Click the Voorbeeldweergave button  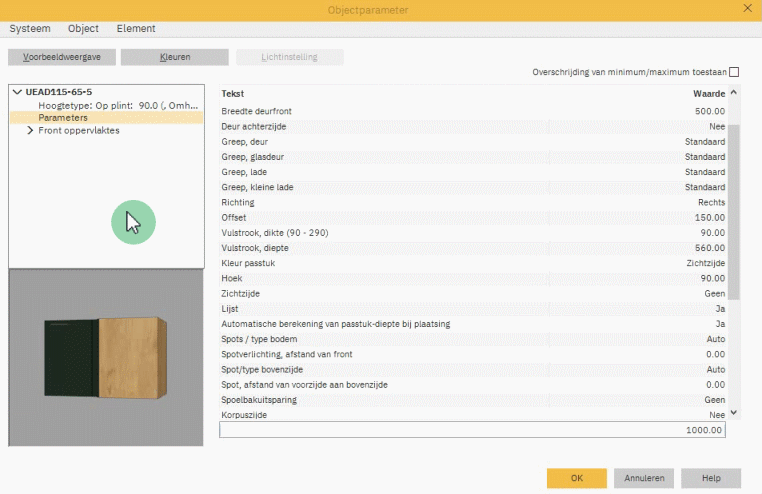(x=61, y=57)
